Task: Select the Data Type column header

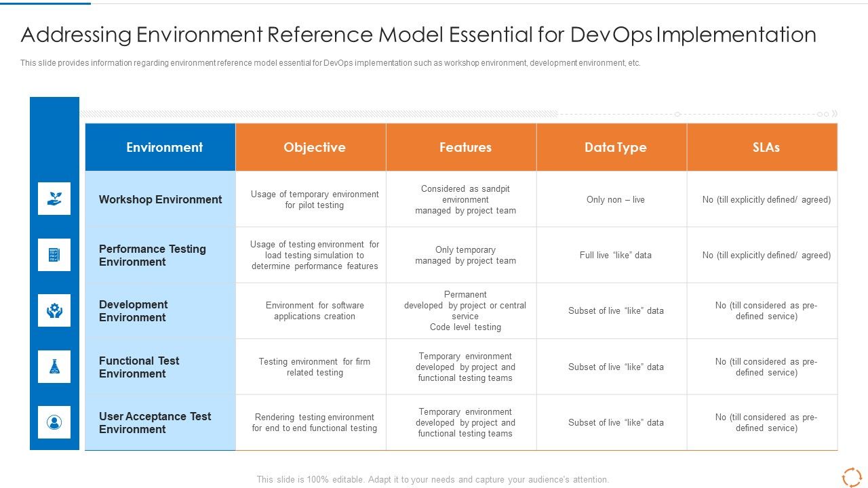Action: (x=612, y=147)
